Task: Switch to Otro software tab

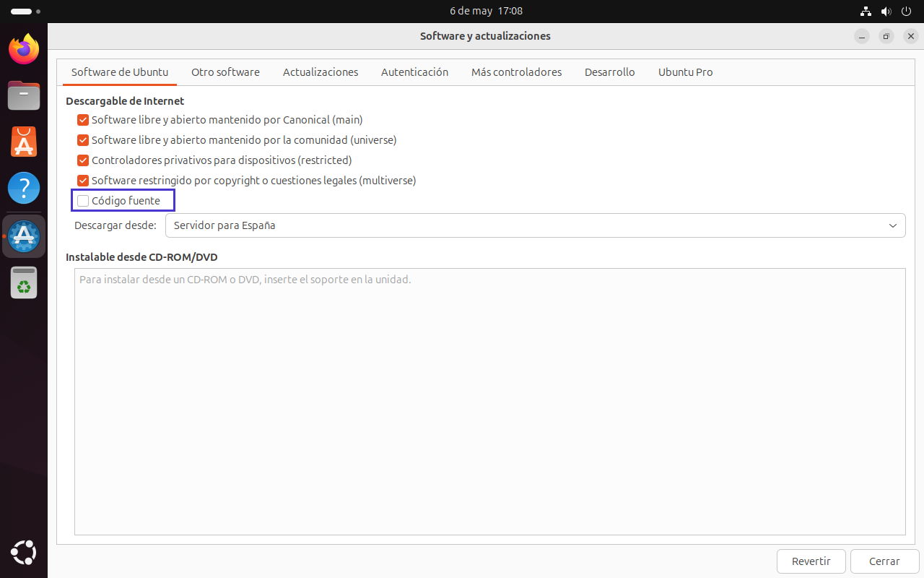Action: pos(225,72)
